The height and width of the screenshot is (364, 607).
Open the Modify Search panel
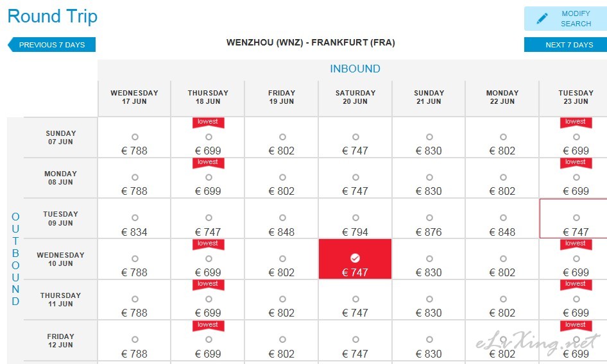click(565, 19)
